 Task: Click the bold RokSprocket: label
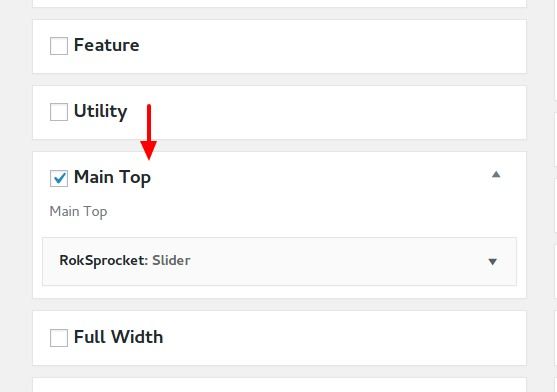pos(104,261)
